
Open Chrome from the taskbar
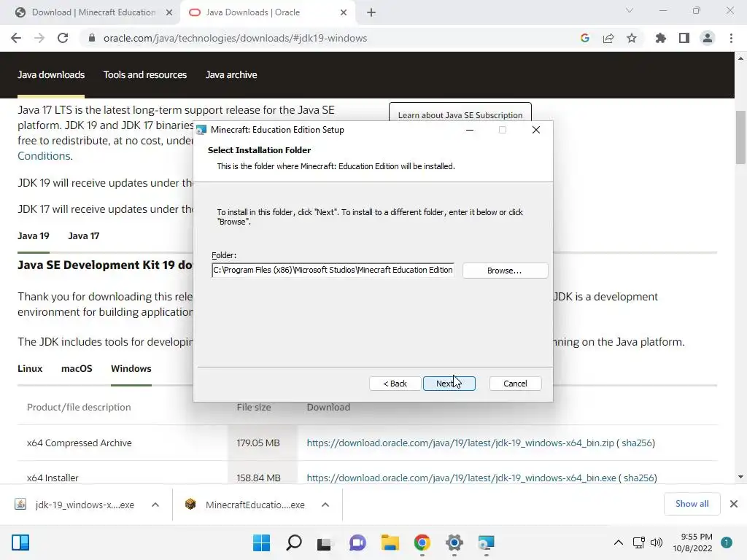pos(422,542)
